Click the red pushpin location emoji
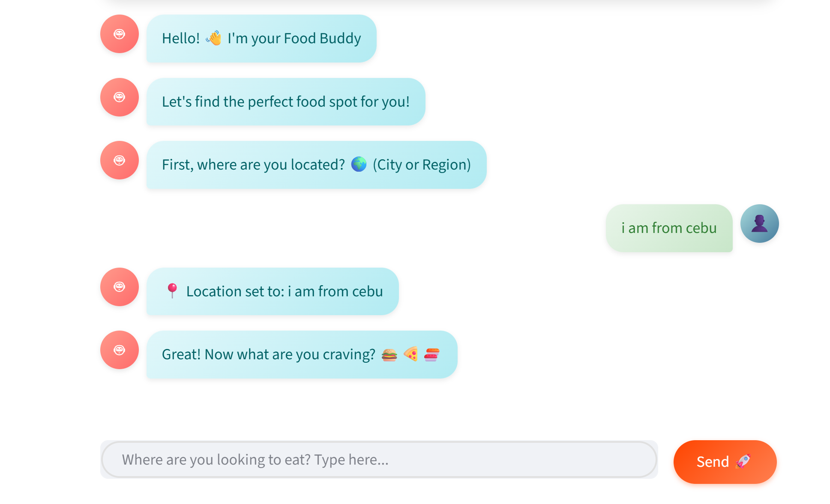The width and height of the screenshot is (830, 504). click(172, 291)
